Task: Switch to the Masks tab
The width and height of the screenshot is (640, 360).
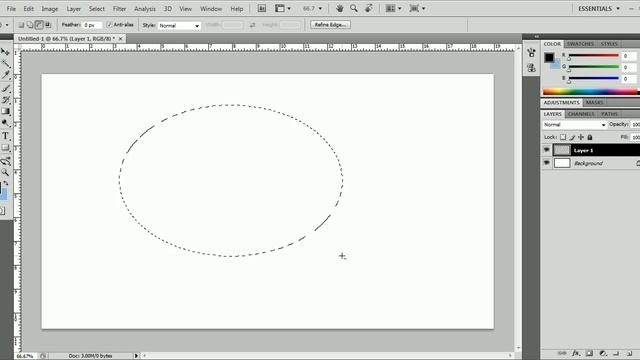Action: [x=594, y=102]
